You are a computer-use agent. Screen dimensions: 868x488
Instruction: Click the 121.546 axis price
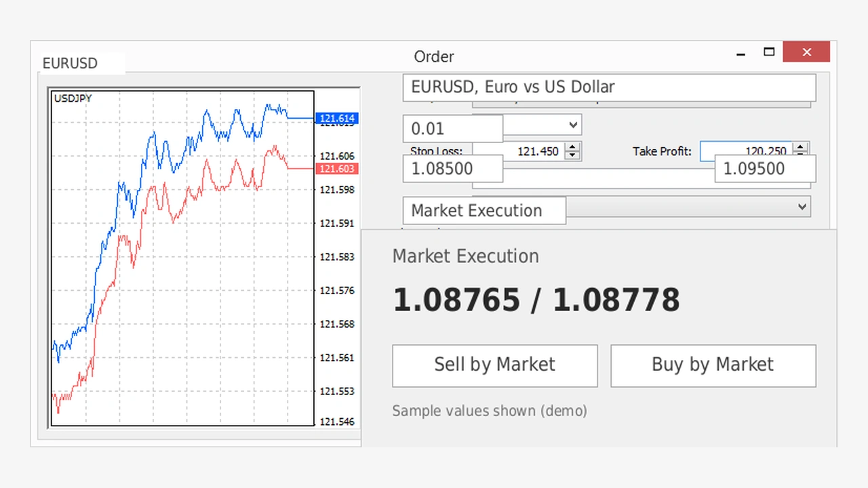click(x=337, y=422)
